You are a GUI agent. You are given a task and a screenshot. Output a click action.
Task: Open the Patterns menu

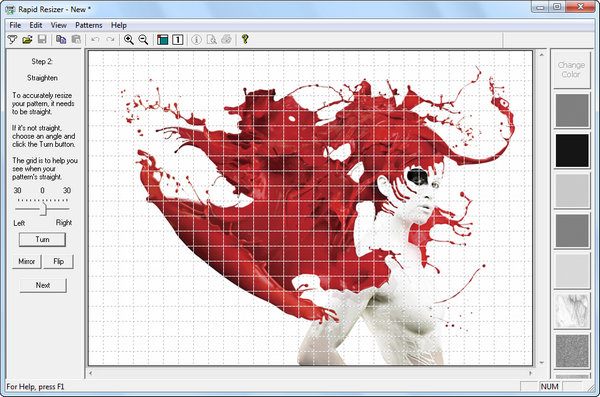coord(89,25)
